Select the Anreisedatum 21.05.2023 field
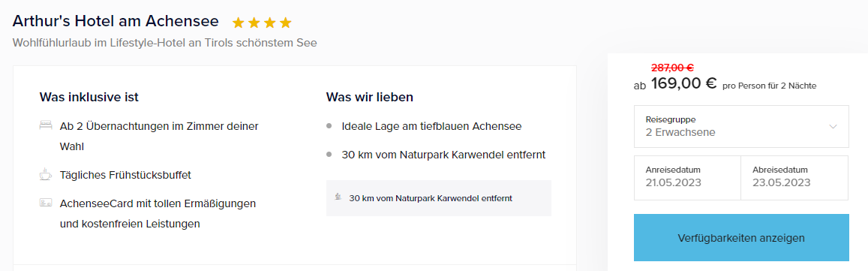The height and width of the screenshot is (271, 868). point(687,177)
